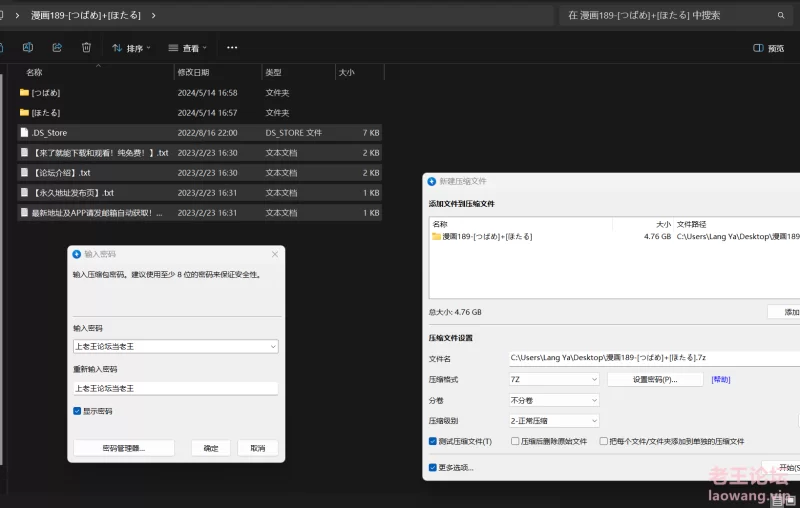This screenshot has height=508, width=800.
Task: Click the delete trash can icon
Action: 86,47
